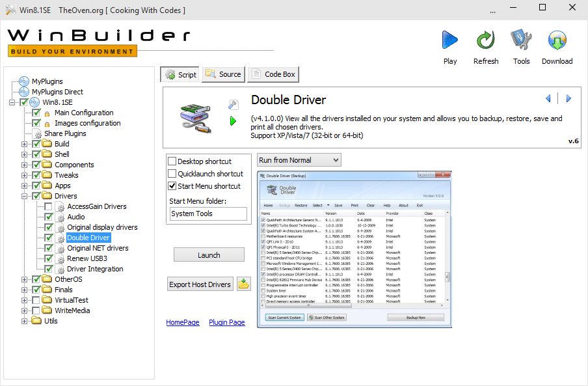Click the Double Driver program logo image

coord(195,118)
